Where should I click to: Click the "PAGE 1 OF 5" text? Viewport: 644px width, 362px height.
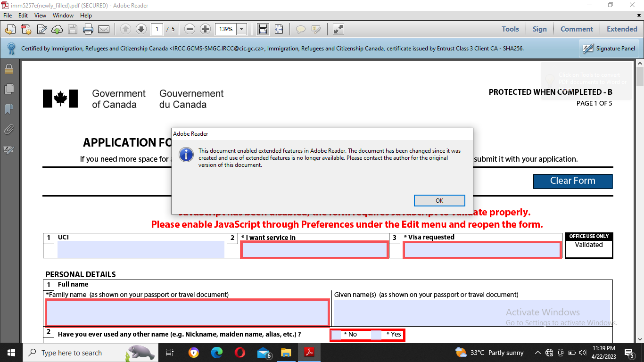(x=594, y=103)
